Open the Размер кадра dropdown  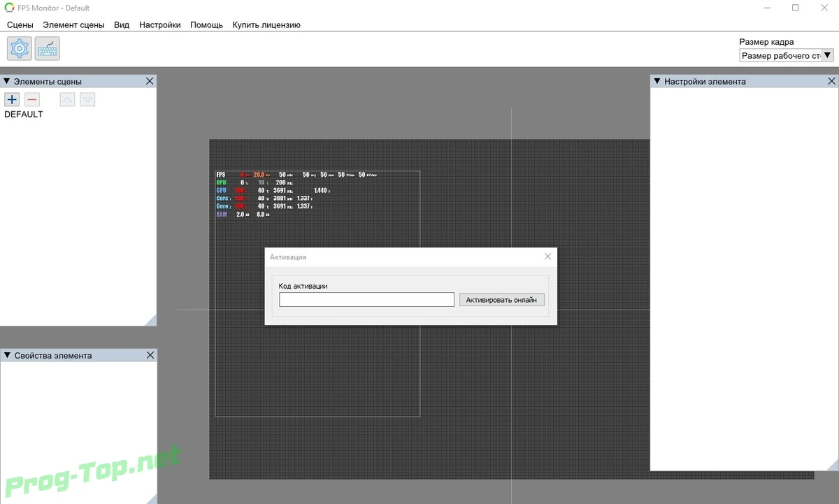787,55
